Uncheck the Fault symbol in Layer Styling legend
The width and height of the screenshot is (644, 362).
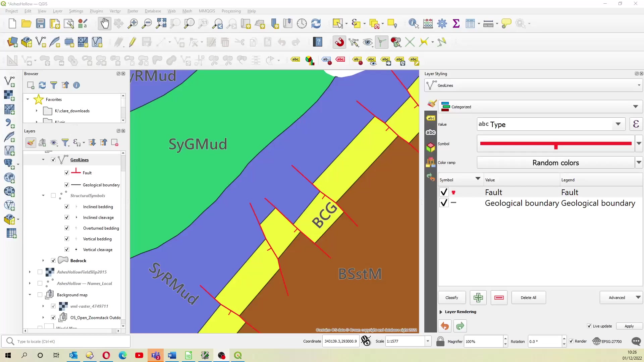(443, 192)
